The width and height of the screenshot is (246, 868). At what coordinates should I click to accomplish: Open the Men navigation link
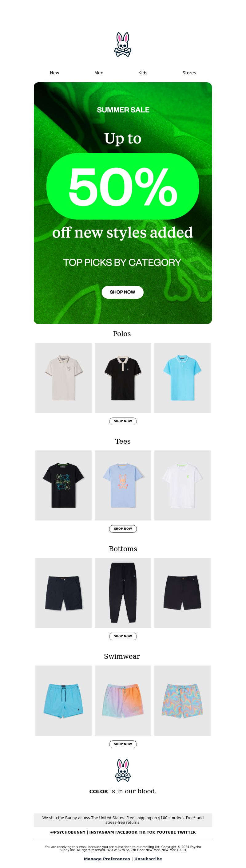click(x=99, y=73)
